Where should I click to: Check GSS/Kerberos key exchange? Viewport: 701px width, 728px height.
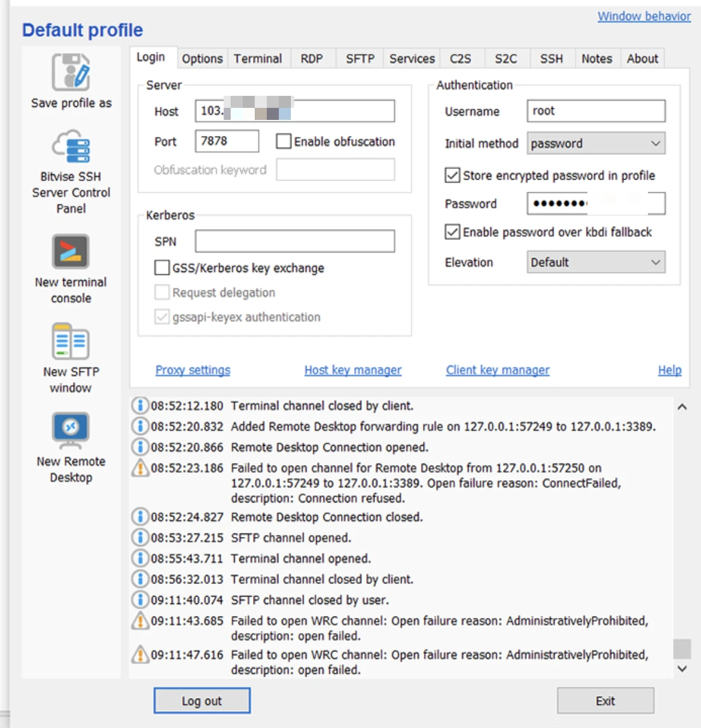tap(162, 268)
